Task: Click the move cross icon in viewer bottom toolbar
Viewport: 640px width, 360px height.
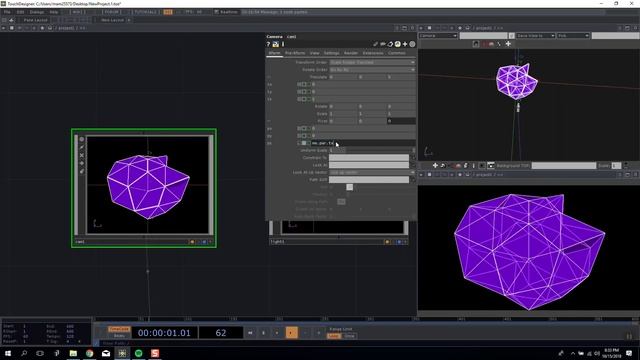Action: 435,165
